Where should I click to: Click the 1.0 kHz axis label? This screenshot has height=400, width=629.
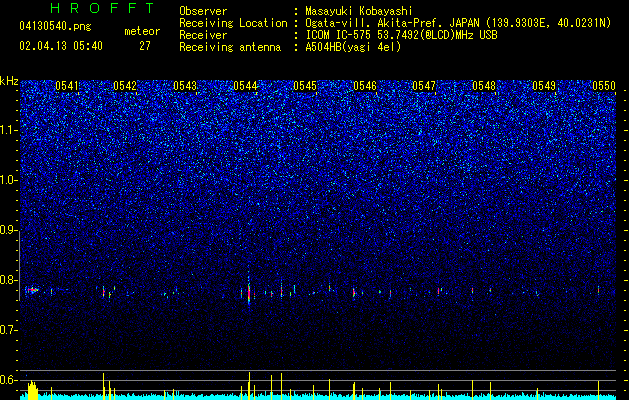[8, 180]
